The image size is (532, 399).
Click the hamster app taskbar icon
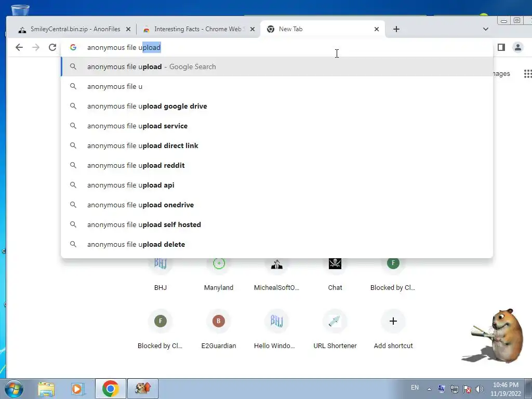143,389
